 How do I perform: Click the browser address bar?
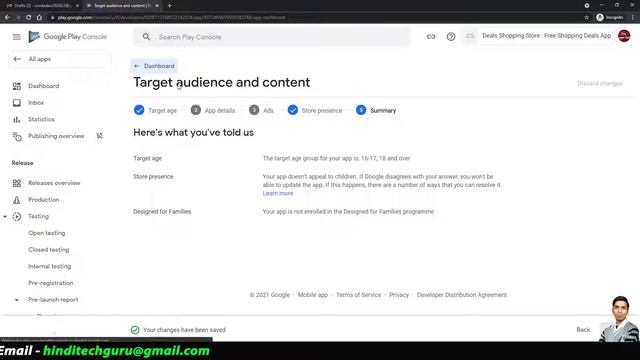point(314,18)
